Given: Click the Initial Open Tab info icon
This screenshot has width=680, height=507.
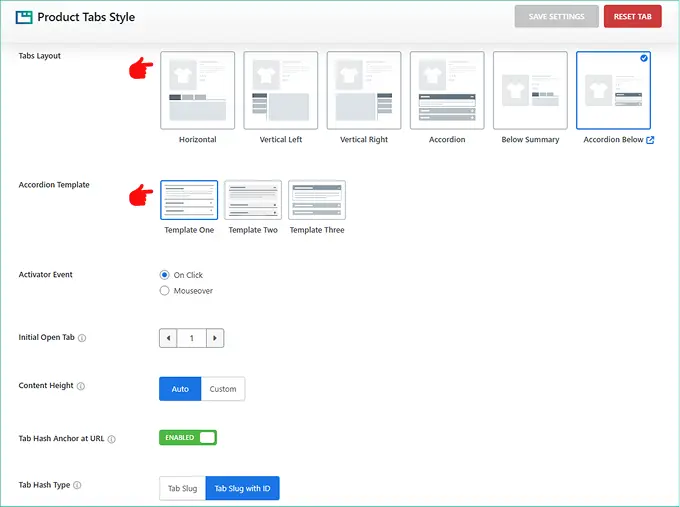Looking at the screenshot, I should click(x=82, y=338).
